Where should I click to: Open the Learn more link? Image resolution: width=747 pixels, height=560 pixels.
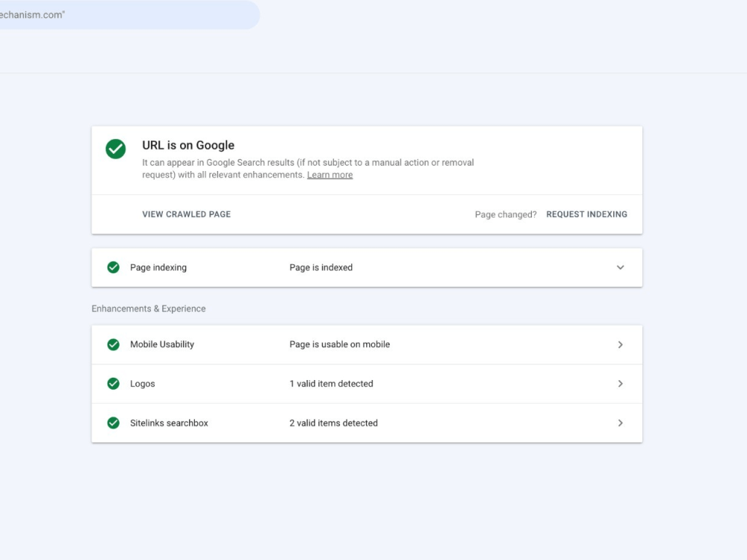329,175
